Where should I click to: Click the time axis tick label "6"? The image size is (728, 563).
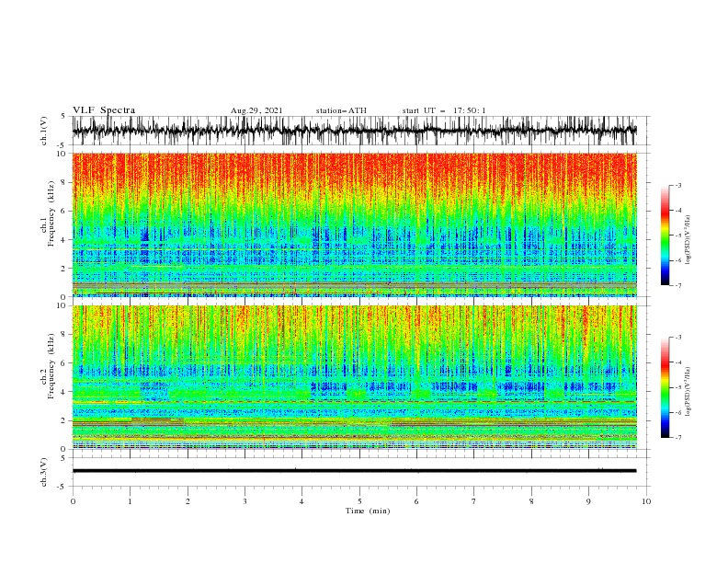(416, 501)
